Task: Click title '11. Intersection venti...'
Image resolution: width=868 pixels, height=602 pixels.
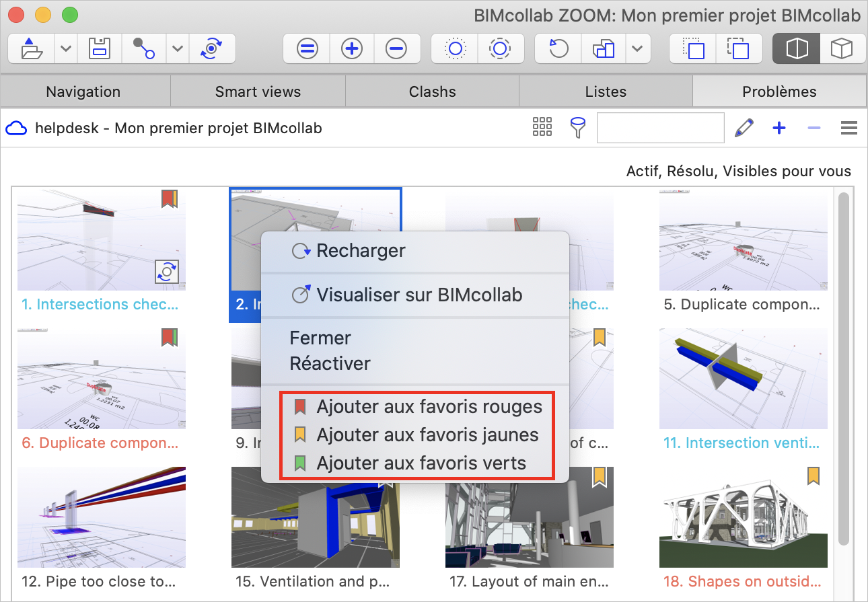Action: click(x=742, y=443)
